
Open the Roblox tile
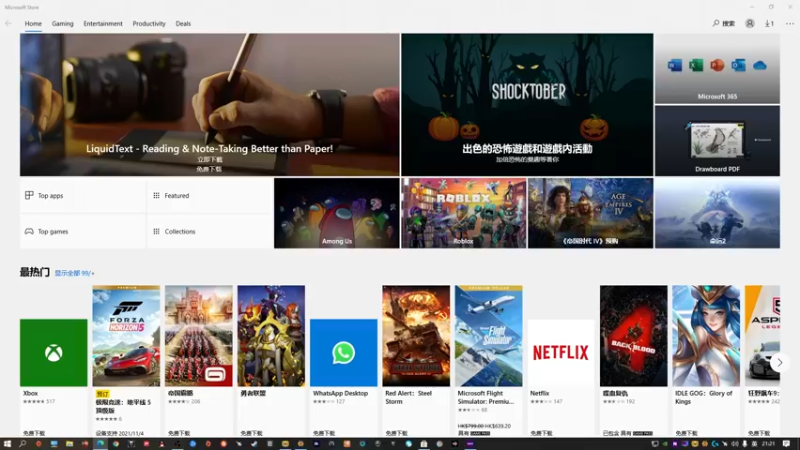pyautogui.click(x=463, y=213)
